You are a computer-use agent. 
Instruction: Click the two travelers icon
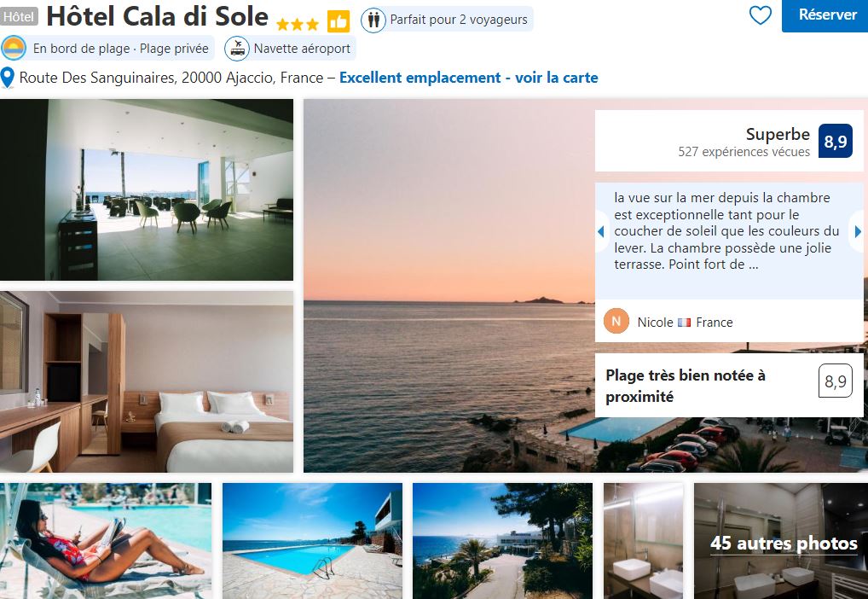point(373,20)
